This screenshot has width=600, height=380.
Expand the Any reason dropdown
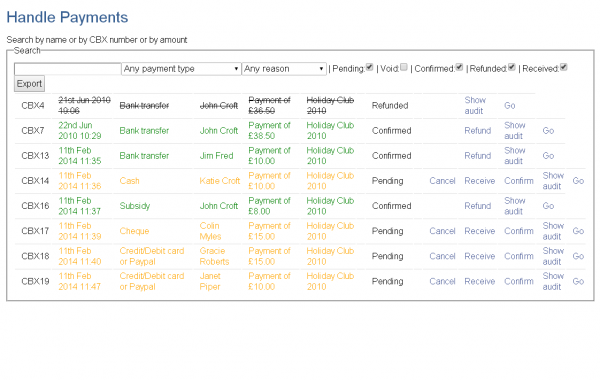284,69
